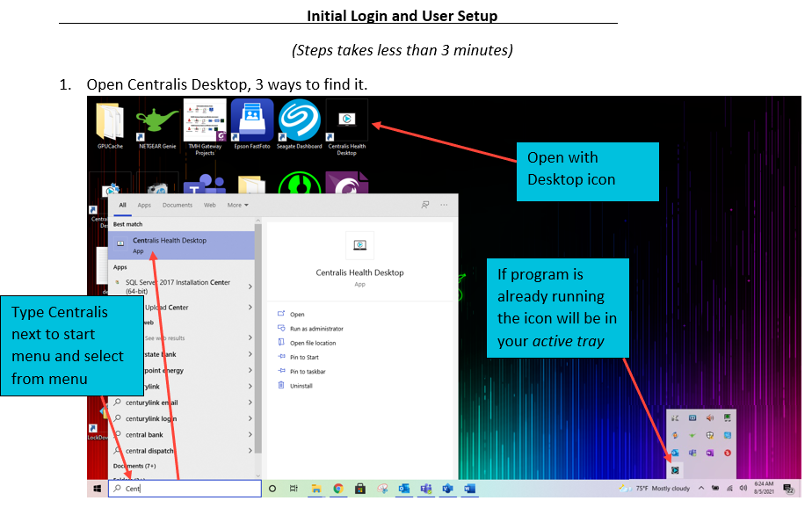Launch Epson FastFoto desktop shortcut
This screenshot has height=508, width=812.
252,125
